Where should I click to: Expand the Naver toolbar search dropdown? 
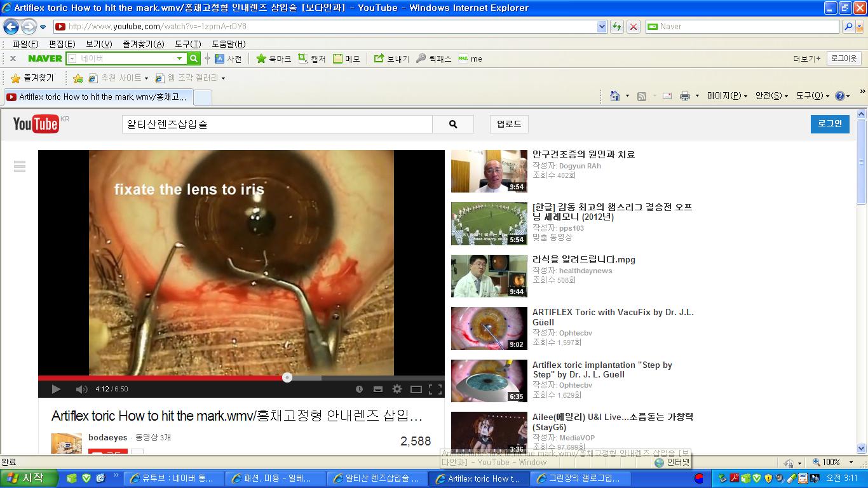click(x=180, y=58)
